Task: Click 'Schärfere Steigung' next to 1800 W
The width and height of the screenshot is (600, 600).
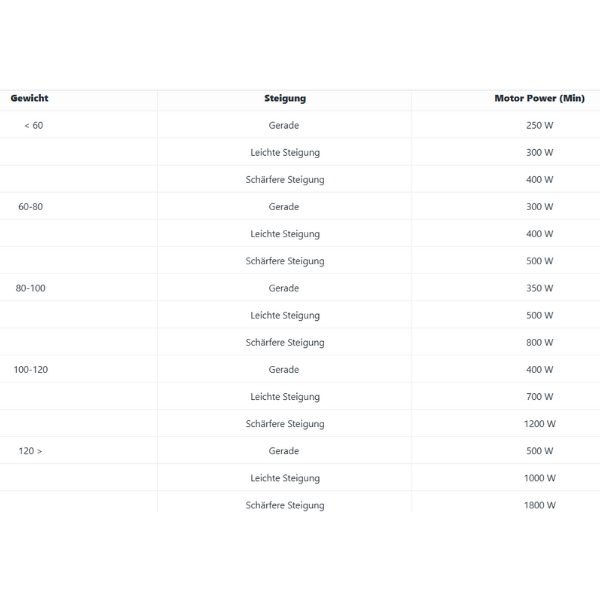Action: [x=285, y=505]
